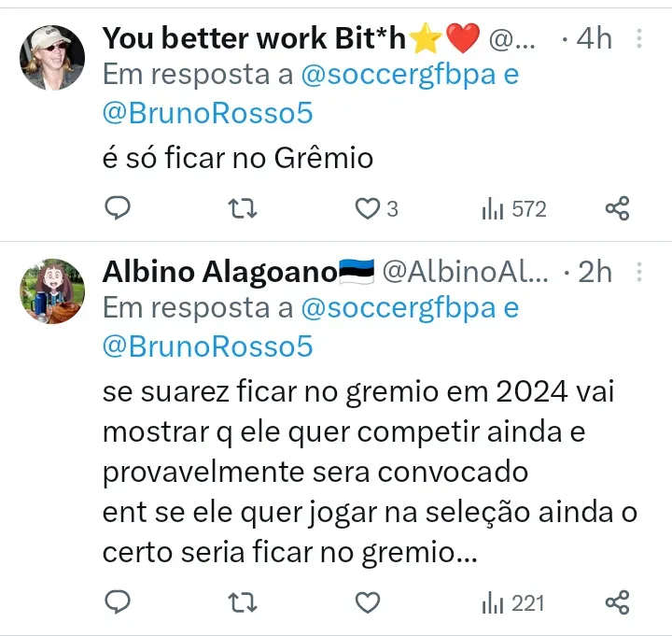The image size is (672, 636).
Task: Open @soccergfbpa mention in first tweet
Action: coord(397,74)
